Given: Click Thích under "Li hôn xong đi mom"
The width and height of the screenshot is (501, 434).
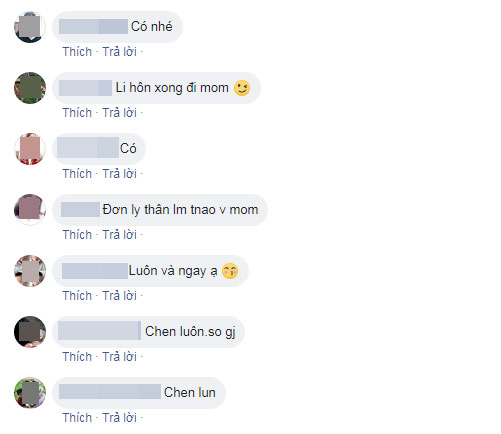Looking at the screenshot, I should pos(77,113).
